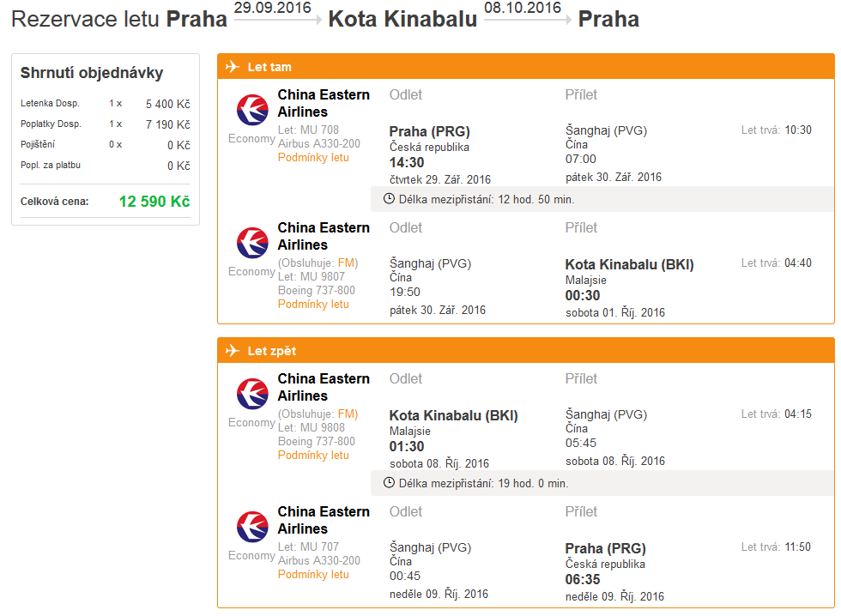The image size is (841, 616).
Task: Select the Let zpět section header
Action: (525, 351)
